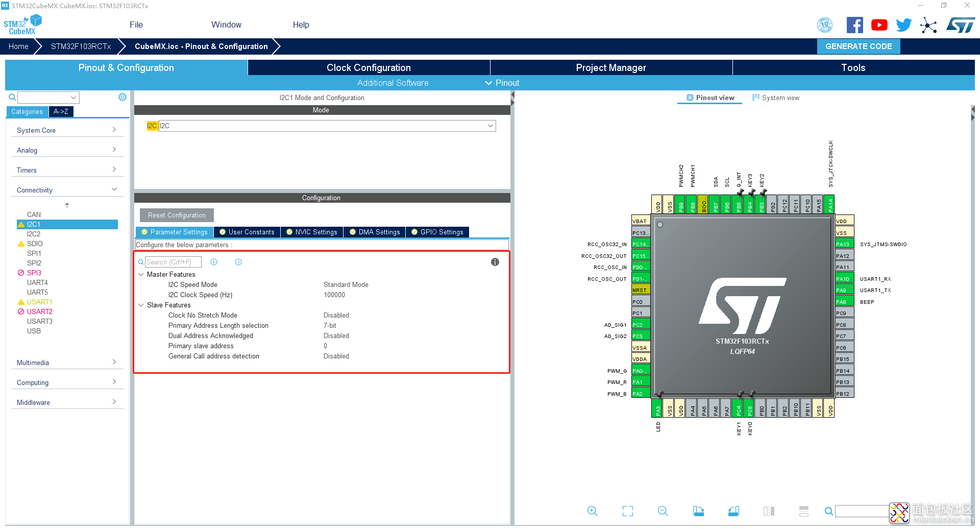Click the PA13 pin on the chip
Viewport: 980px width, 529px height.
[845, 244]
